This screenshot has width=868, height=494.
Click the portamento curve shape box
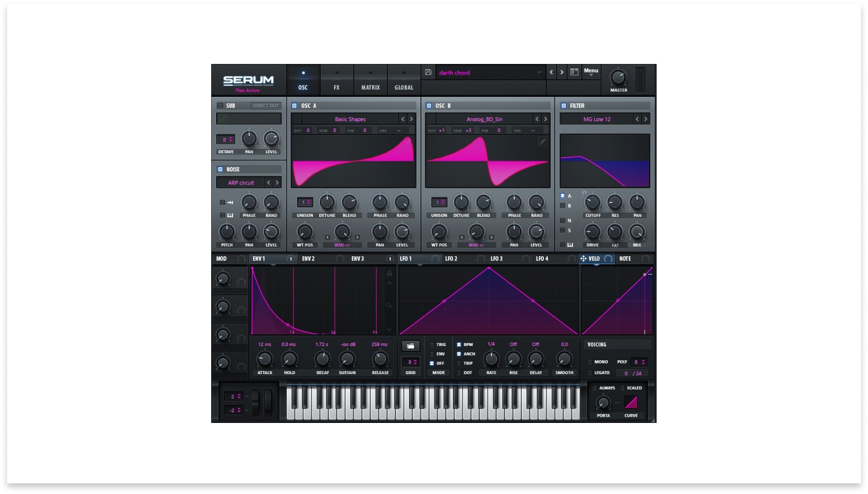point(631,402)
